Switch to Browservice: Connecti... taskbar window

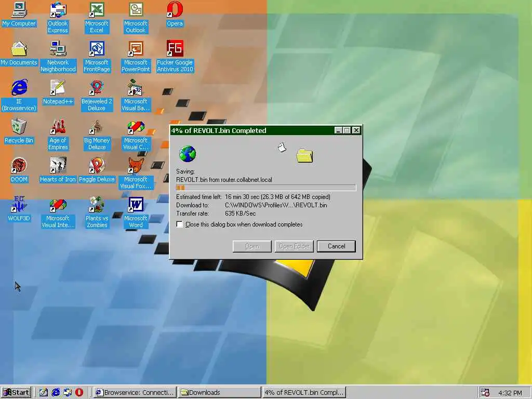coord(135,393)
